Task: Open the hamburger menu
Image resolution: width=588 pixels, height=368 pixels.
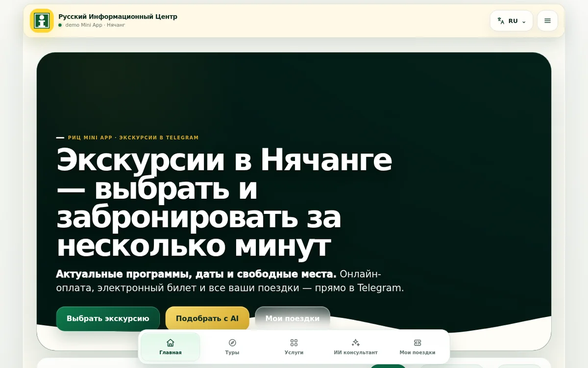Action: pyautogui.click(x=547, y=21)
